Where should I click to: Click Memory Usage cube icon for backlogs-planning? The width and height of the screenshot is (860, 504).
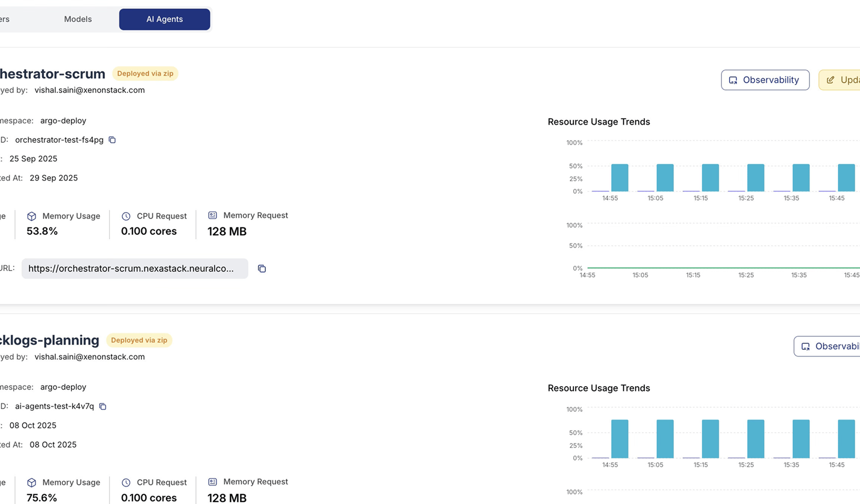pos(32,483)
